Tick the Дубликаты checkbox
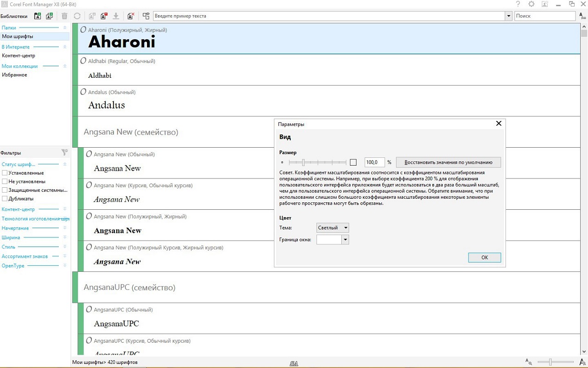588x368 pixels. [x=5, y=199]
